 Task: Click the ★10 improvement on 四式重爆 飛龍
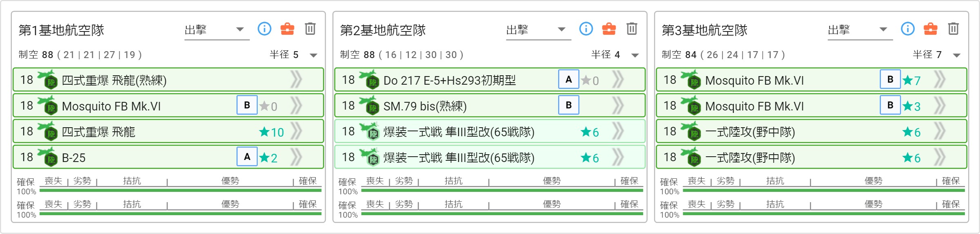click(x=272, y=132)
